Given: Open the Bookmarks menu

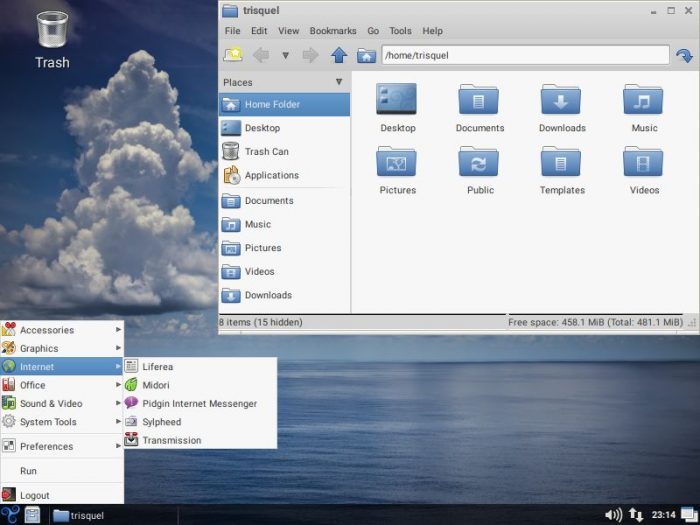Looking at the screenshot, I should pos(333,31).
